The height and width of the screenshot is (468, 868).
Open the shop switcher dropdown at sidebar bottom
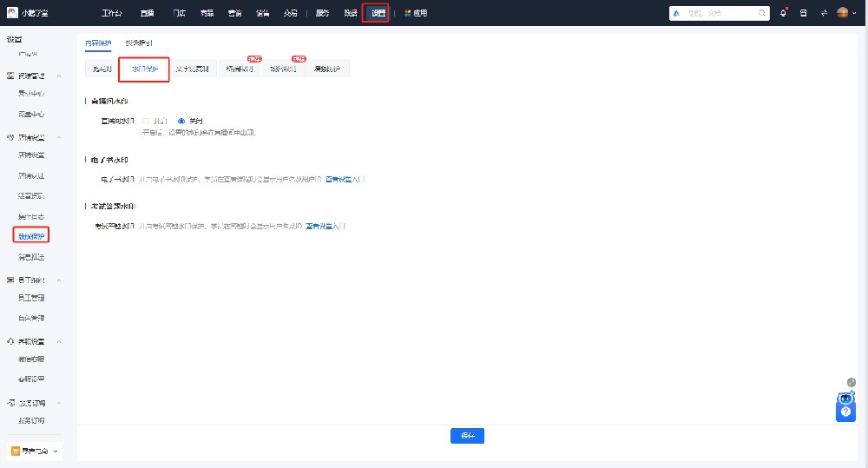[x=35, y=452]
